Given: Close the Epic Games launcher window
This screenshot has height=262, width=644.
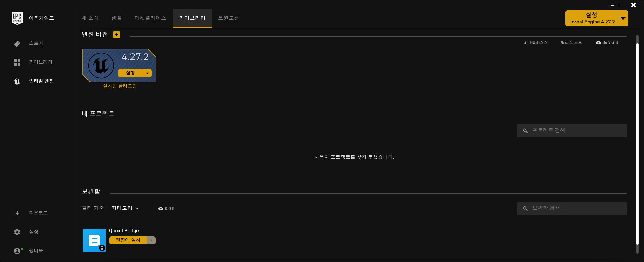Looking at the screenshot, I should tap(633, 5).
